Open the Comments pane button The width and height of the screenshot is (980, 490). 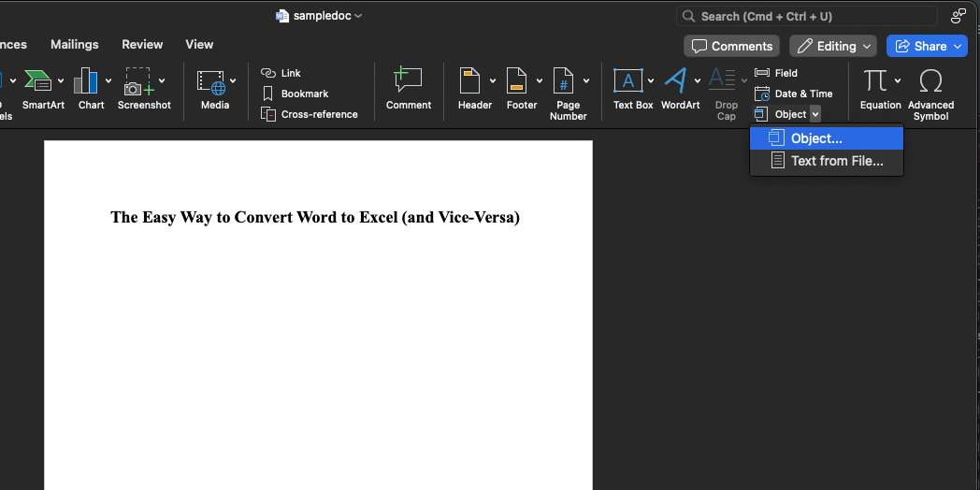coord(732,46)
